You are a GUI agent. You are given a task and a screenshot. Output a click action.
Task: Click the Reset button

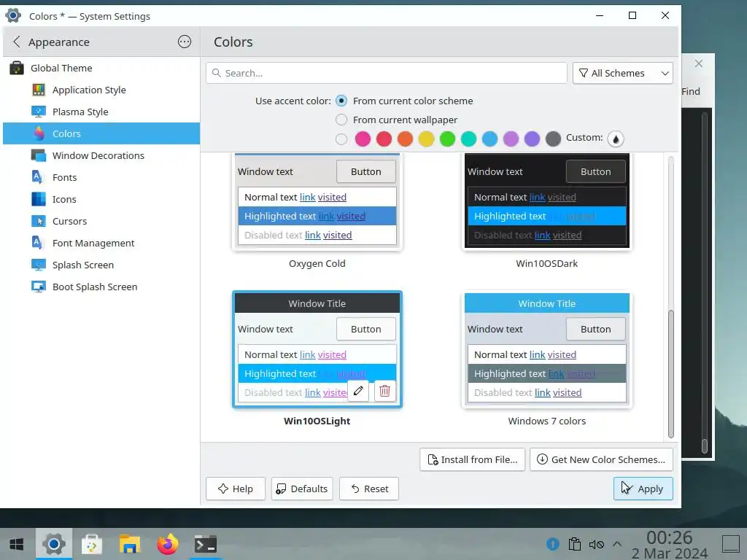click(x=369, y=489)
